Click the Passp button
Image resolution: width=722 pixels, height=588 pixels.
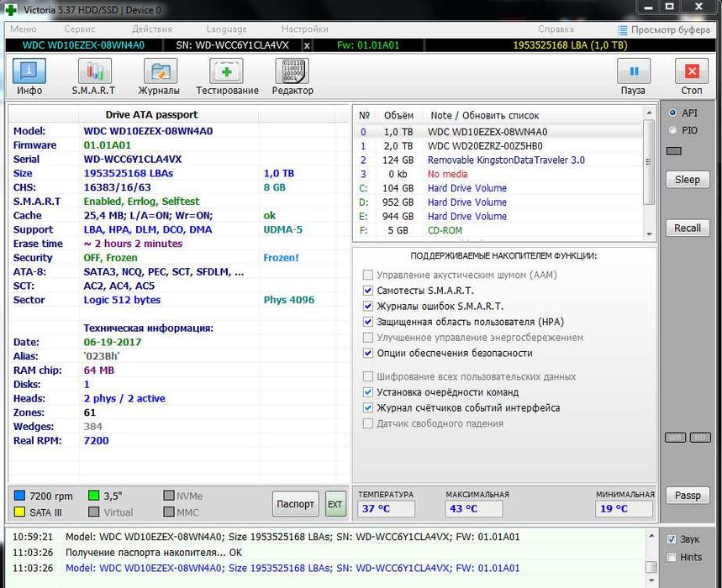coord(687,496)
